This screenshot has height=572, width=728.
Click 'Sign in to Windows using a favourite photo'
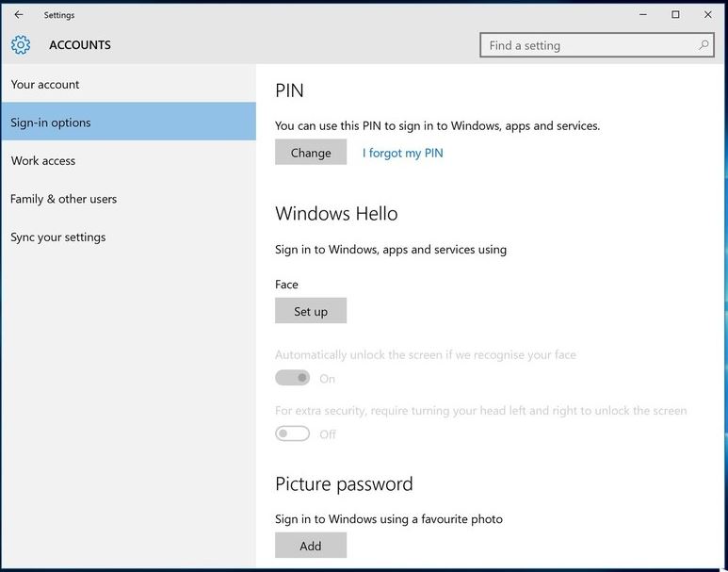(x=389, y=519)
